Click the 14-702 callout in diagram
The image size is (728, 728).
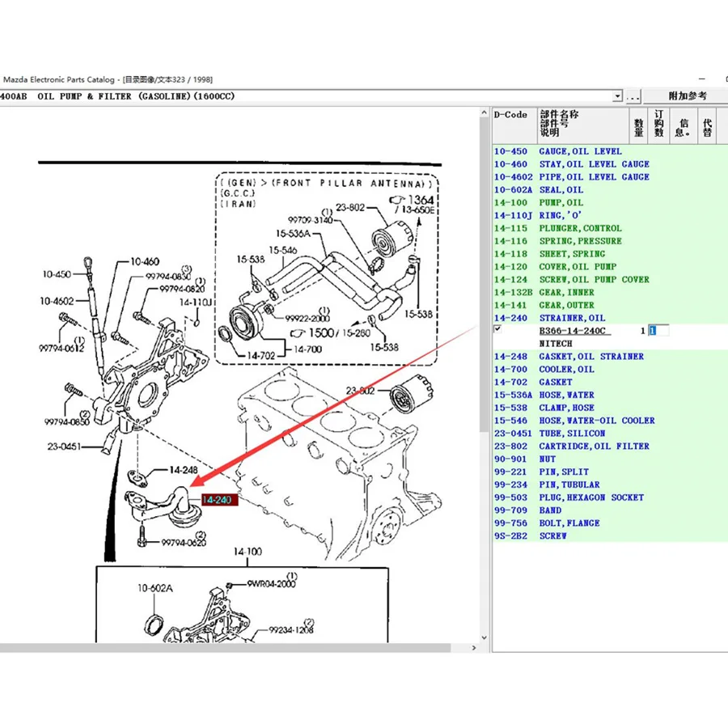pos(261,356)
